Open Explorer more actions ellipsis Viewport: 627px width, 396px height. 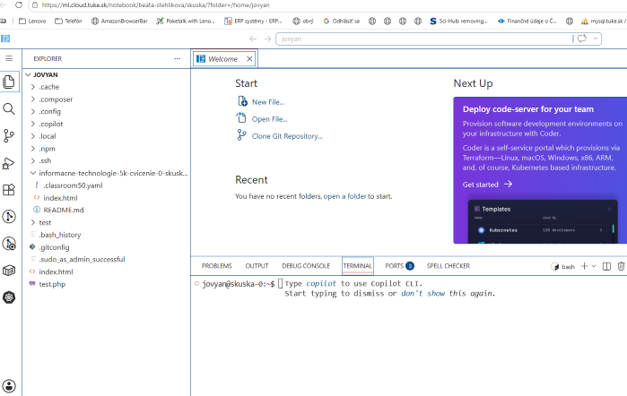click(177, 58)
